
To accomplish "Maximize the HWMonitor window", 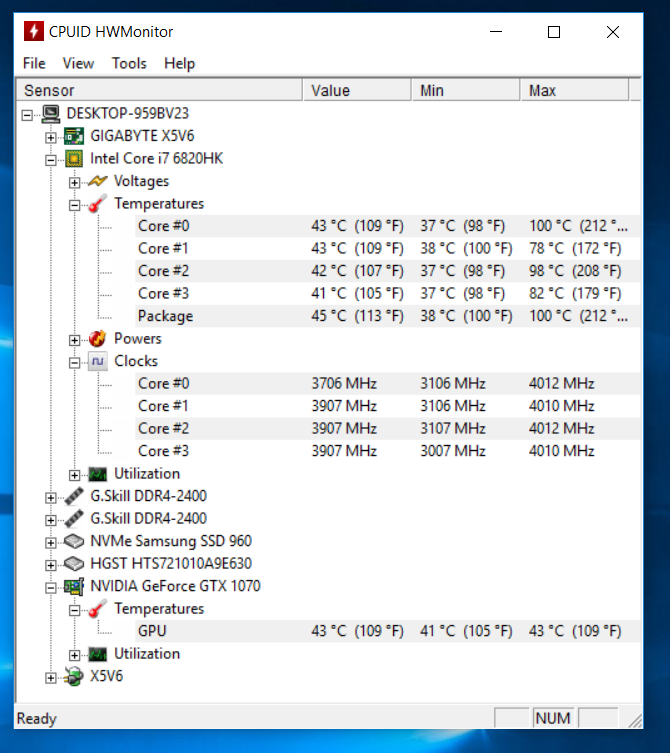I will tap(554, 32).
